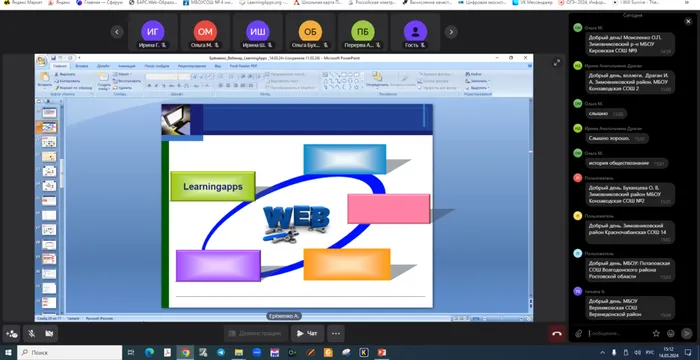700x360 pixels.
Task: Open the Вид ribbon tab
Action: tap(218, 66)
